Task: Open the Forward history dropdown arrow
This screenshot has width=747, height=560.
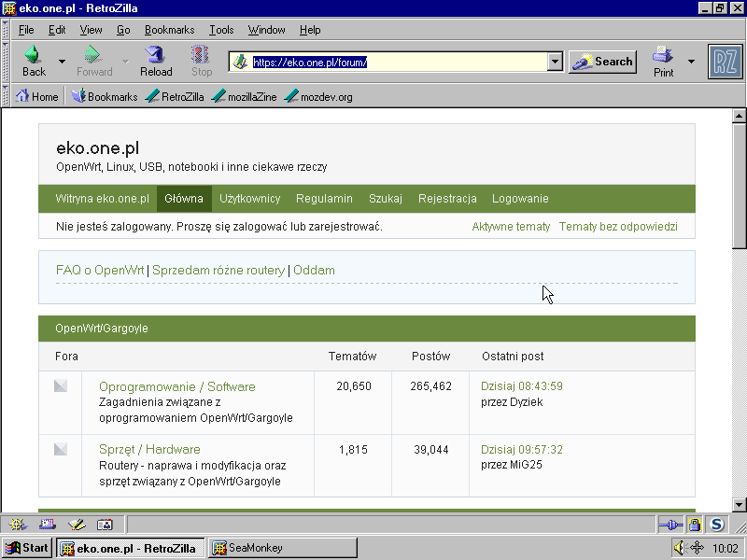Action: pos(125,61)
